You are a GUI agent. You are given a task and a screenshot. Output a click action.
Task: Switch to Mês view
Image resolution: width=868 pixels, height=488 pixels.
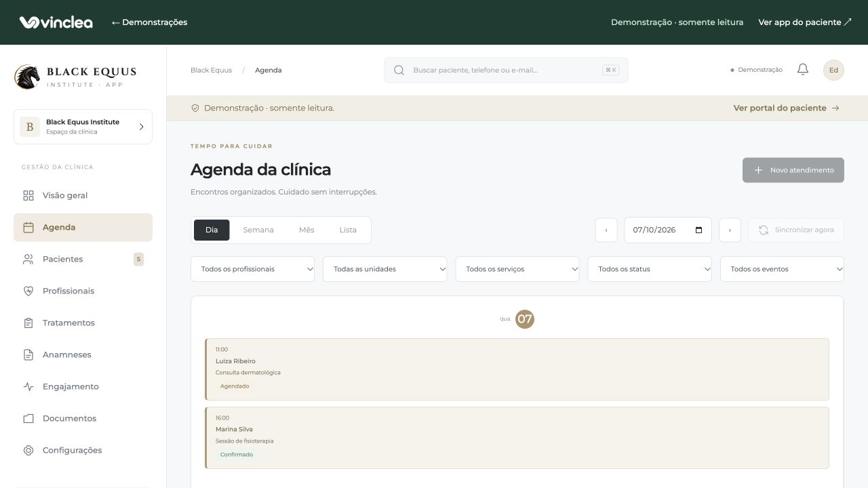[307, 230]
